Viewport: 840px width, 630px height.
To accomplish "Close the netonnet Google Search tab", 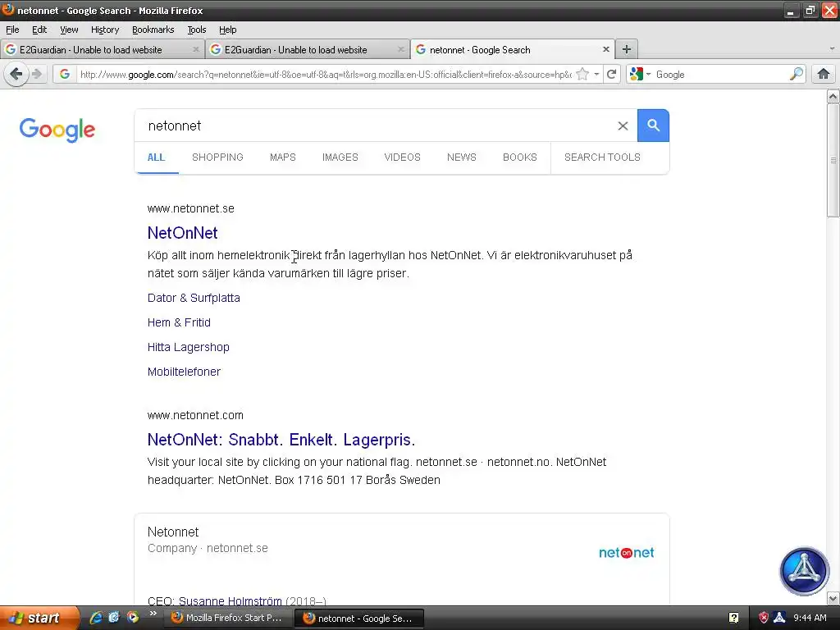I will (606, 49).
